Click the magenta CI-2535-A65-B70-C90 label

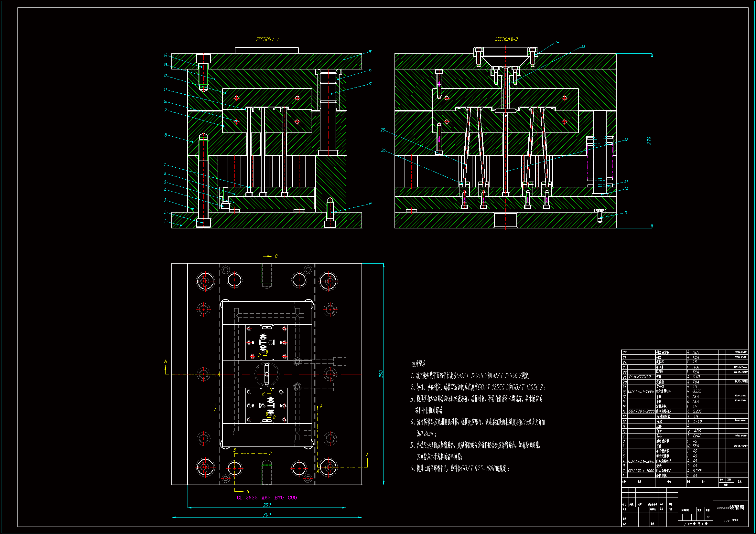[267, 497]
